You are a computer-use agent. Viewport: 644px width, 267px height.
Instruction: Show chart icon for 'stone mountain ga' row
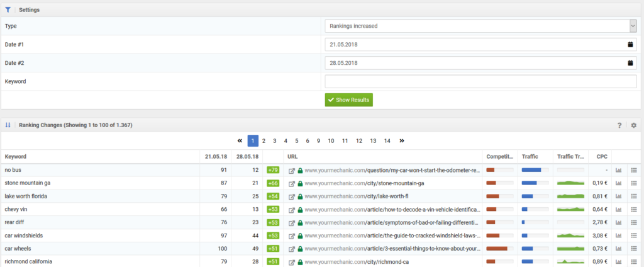pyautogui.click(x=618, y=183)
